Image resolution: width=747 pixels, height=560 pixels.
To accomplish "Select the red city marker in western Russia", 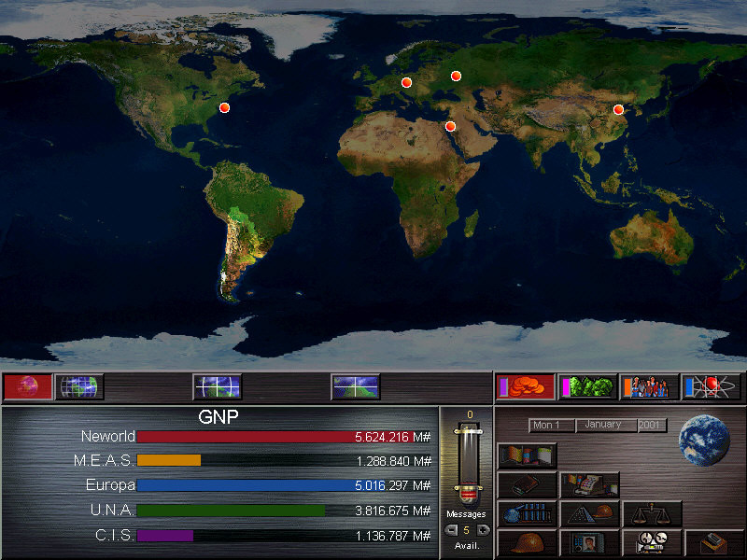I will tap(456, 76).
